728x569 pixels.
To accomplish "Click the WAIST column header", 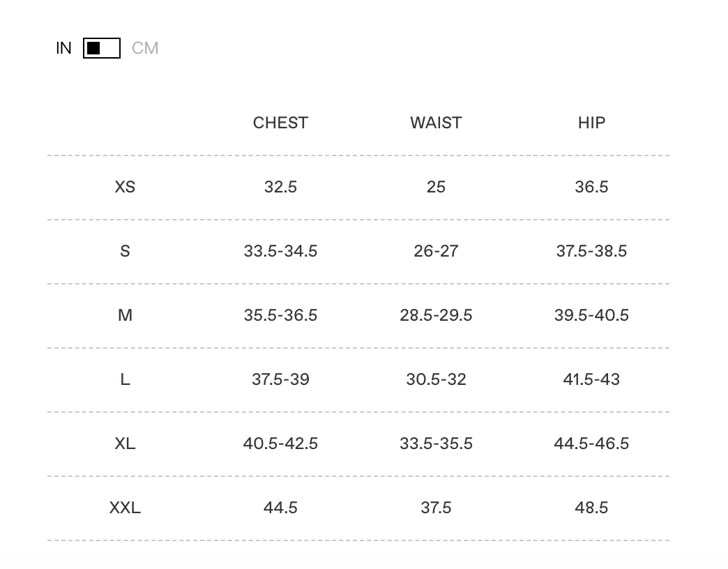I will pos(436,123).
